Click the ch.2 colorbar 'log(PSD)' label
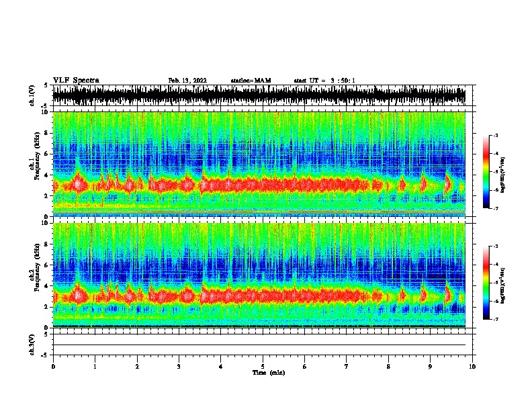Viewport: 532px width, 411px height. (503, 285)
